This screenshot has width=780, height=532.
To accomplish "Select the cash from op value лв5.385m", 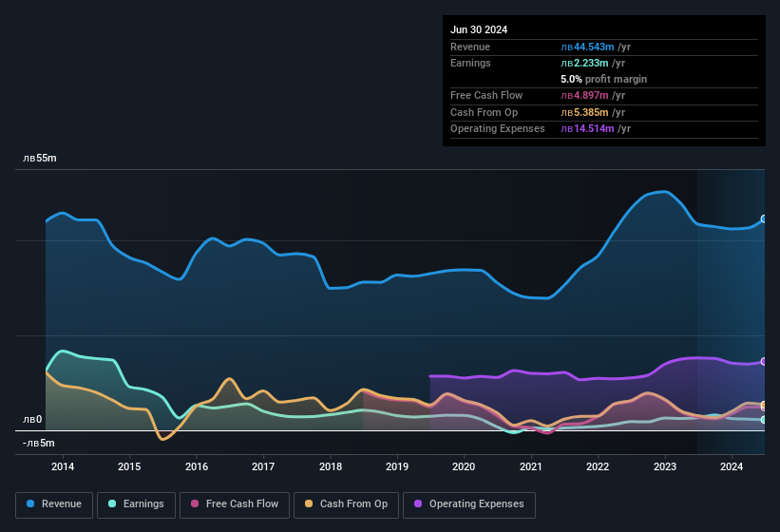I will pos(584,112).
